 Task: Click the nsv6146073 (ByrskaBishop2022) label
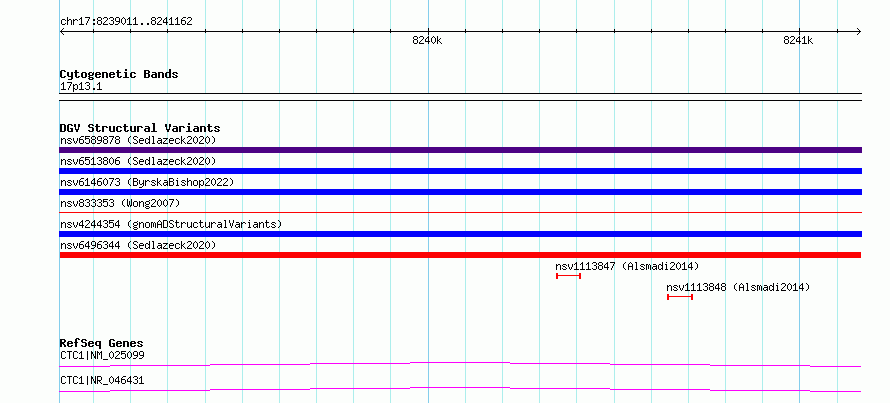[147, 182]
